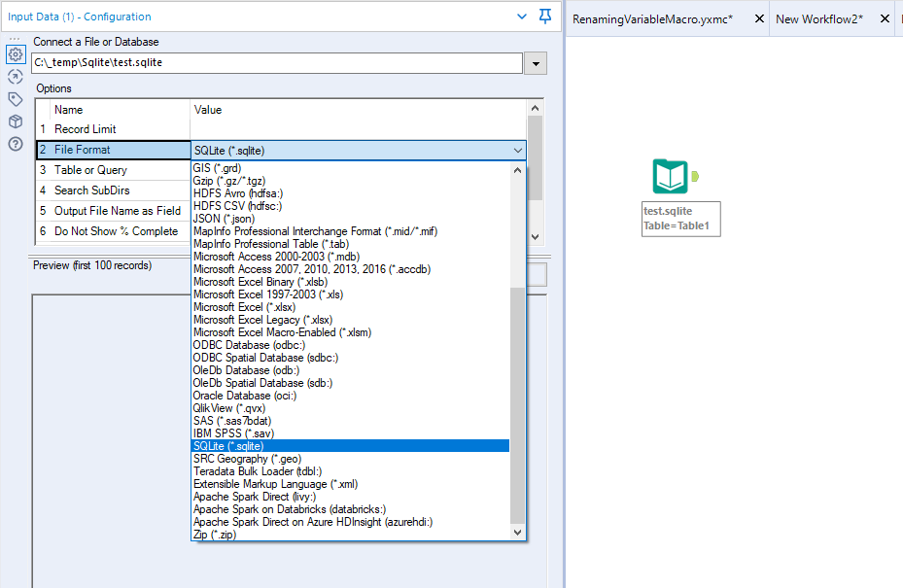Switch to New Workflow2 tab
Image resolution: width=903 pixels, height=588 pixels.
tap(818, 19)
